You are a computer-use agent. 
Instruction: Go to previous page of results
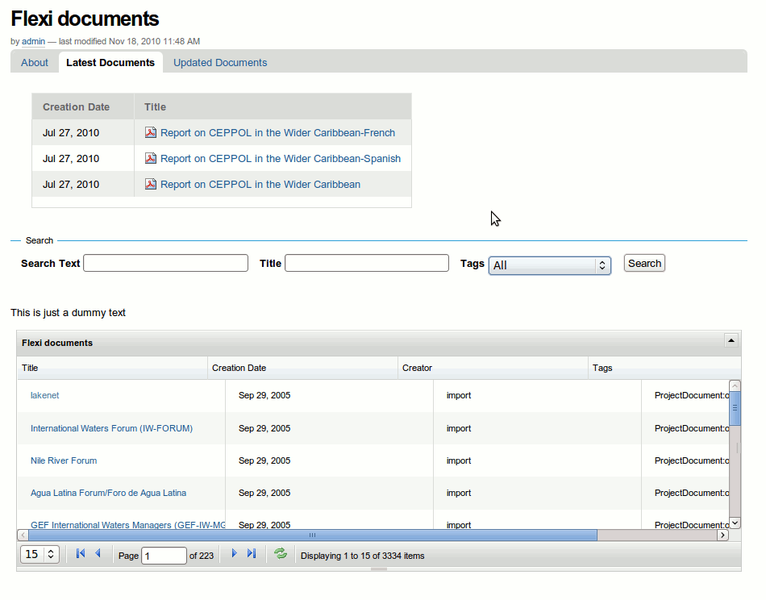point(98,554)
